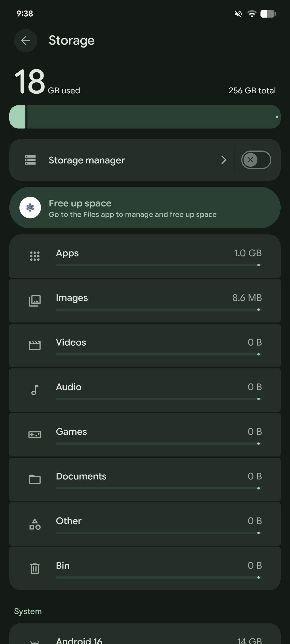The image size is (290, 644).
Task: Open the Other storage category
Action: pos(145,524)
